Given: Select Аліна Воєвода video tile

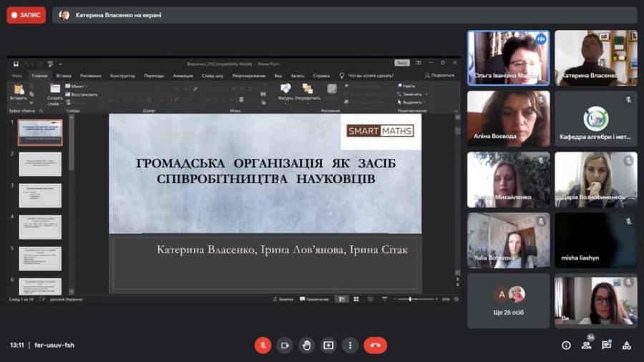Looking at the screenshot, I should point(509,119).
